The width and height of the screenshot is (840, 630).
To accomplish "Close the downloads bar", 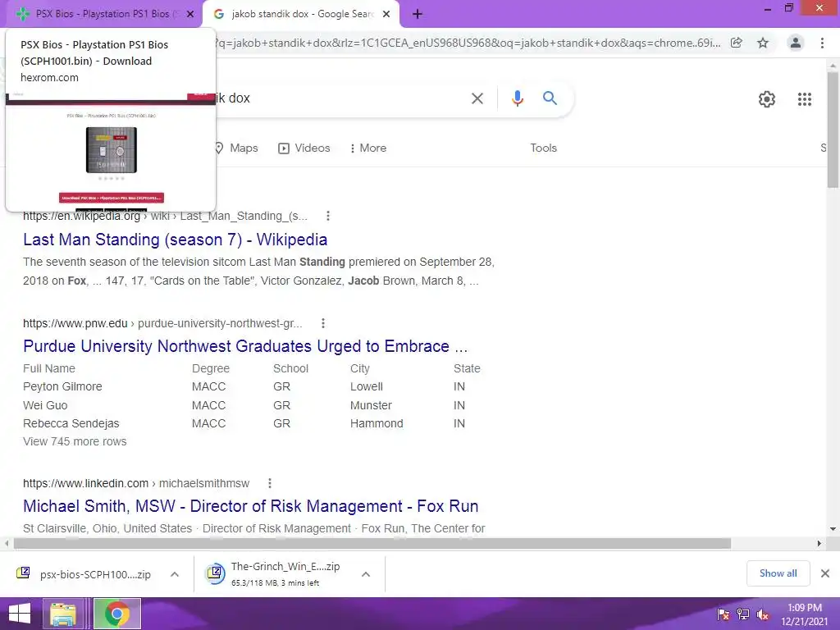I will tap(825, 573).
